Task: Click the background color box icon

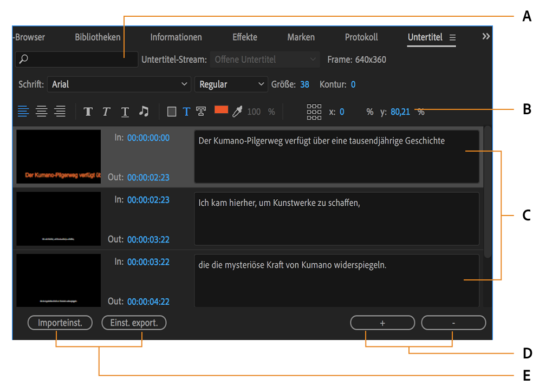Action: tap(172, 112)
